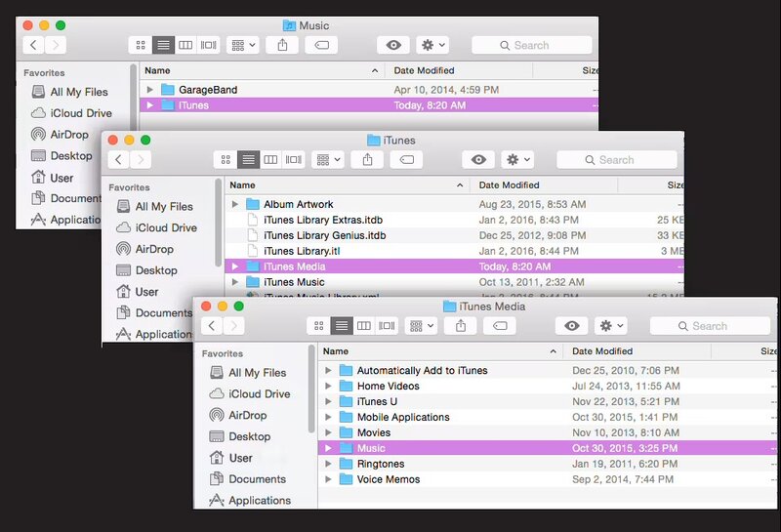The image size is (781, 532).
Task: Click Search field in Music window
Action: (531, 45)
